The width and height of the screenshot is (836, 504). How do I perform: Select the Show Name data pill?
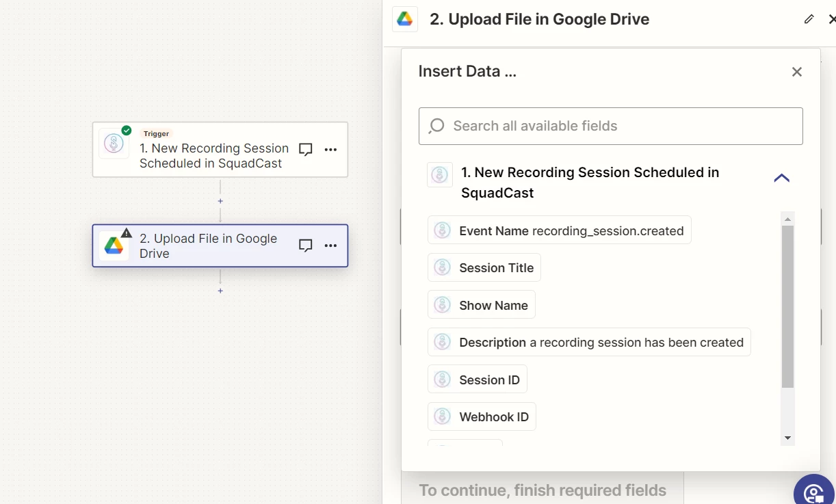[x=481, y=305]
